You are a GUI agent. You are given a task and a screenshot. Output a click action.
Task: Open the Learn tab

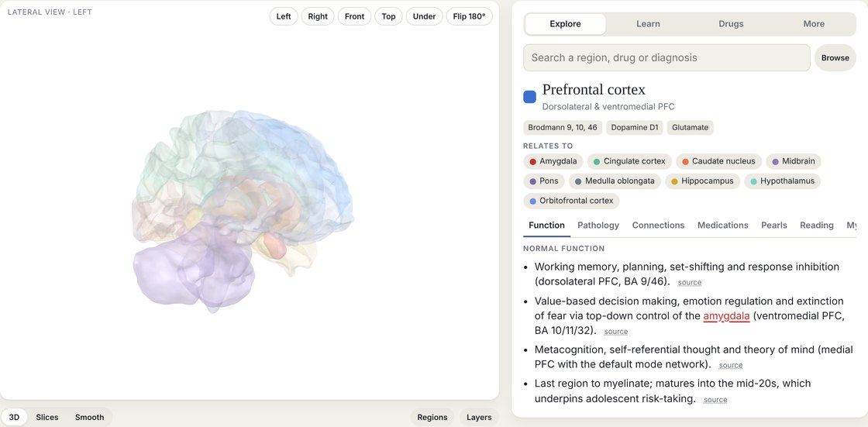[x=648, y=24]
